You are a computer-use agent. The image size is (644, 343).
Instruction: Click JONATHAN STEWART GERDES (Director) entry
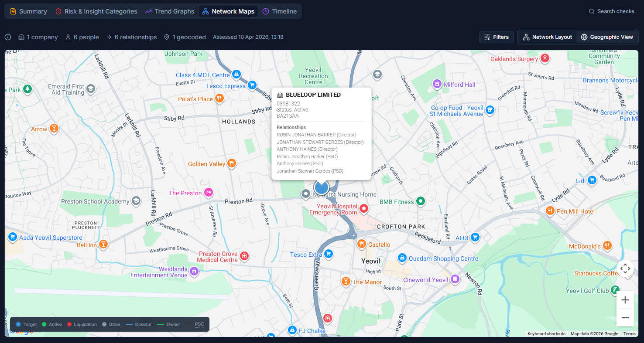pos(320,142)
